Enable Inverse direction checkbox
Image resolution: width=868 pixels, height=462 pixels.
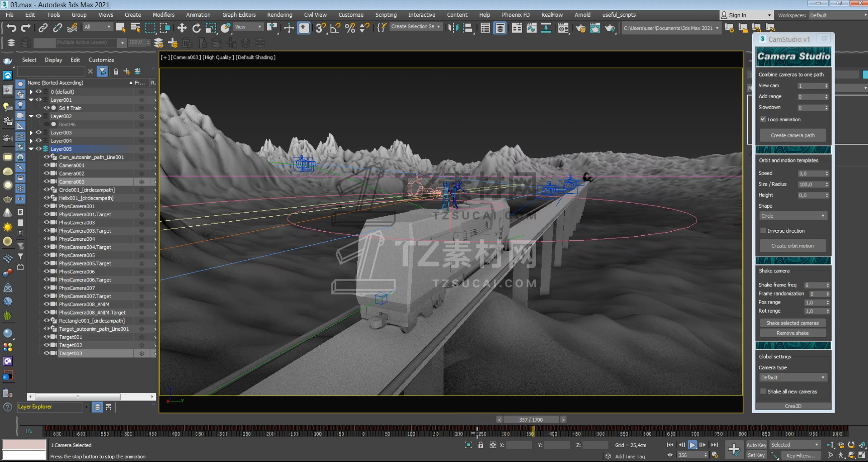[x=763, y=231]
